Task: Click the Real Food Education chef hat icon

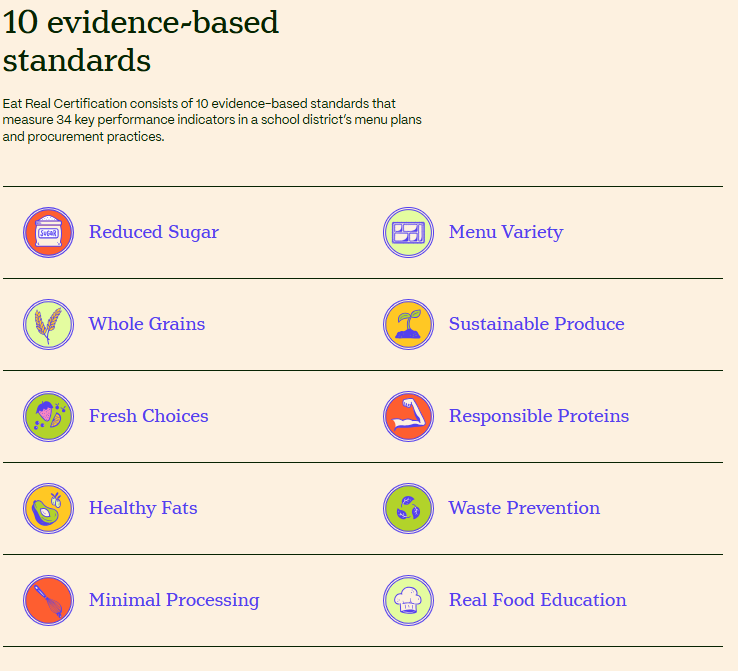Action: coord(409,600)
